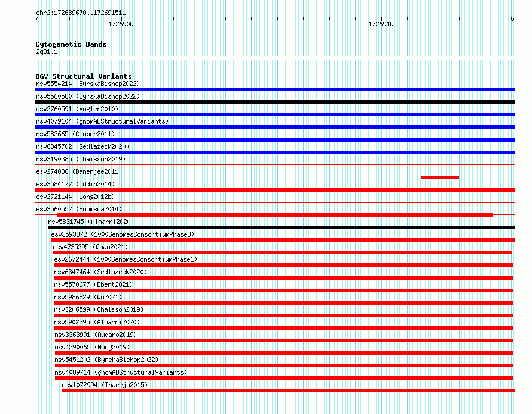Screen dimensions: 532x414
Task: Select the red bar of esv3560552
Action: tap(275, 215)
